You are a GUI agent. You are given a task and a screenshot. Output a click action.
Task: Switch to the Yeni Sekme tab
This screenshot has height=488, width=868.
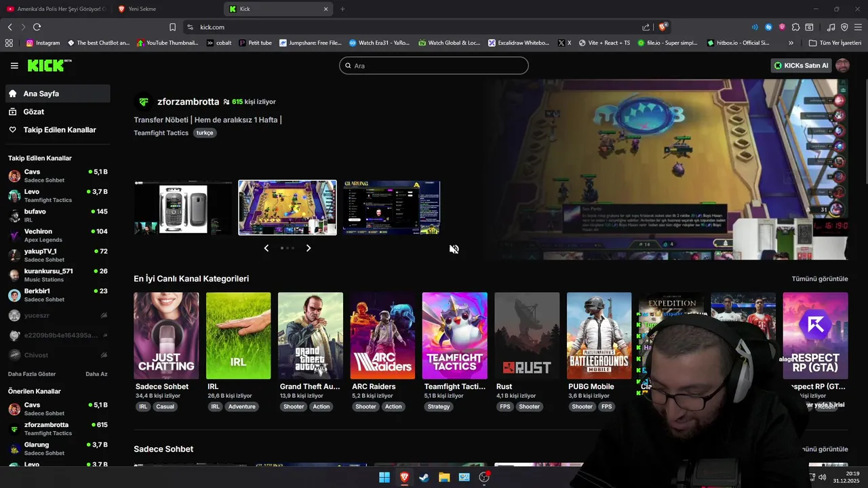[168, 9]
